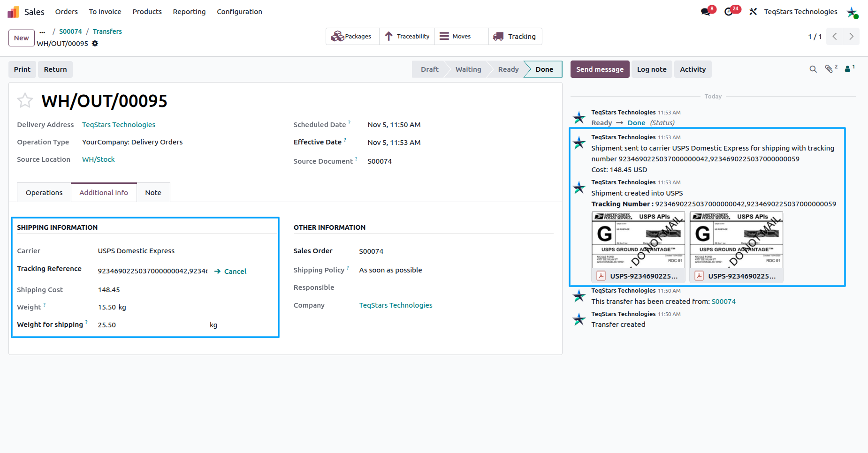Image resolution: width=868 pixels, height=453 pixels.
Task: Click the Activity button
Action: (693, 69)
